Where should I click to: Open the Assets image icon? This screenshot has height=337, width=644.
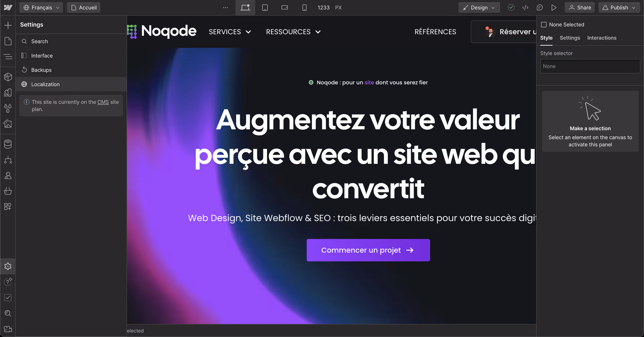[8, 124]
